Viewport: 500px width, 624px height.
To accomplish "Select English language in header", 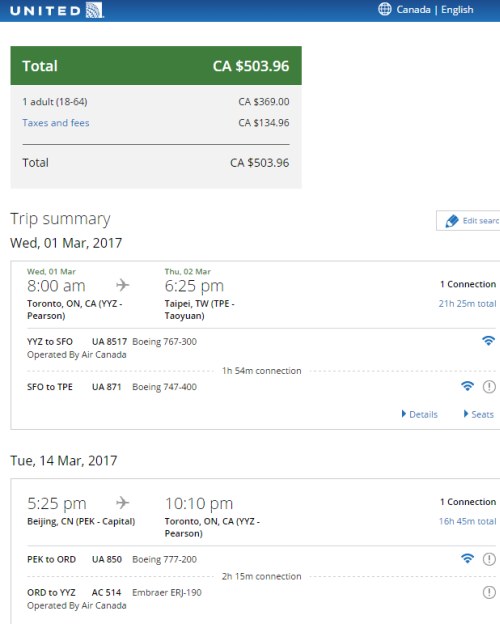I will [457, 10].
